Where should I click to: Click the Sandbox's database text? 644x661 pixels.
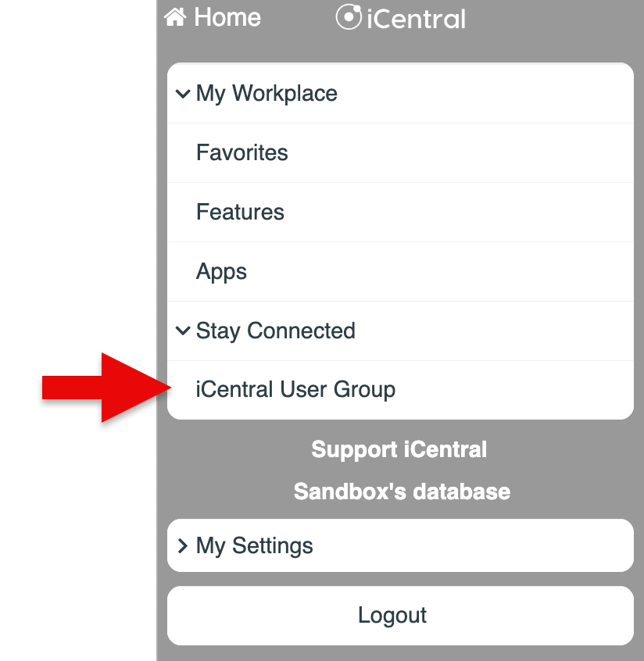[402, 491]
